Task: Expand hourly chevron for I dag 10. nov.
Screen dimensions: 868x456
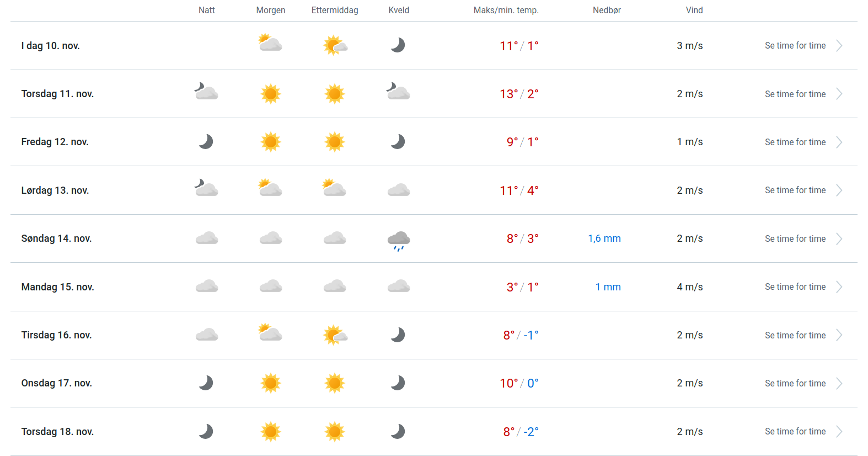Action: coord(839,46)
